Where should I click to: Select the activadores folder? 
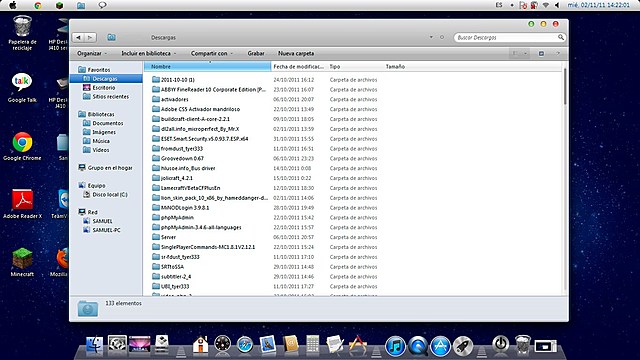point(175,100)
